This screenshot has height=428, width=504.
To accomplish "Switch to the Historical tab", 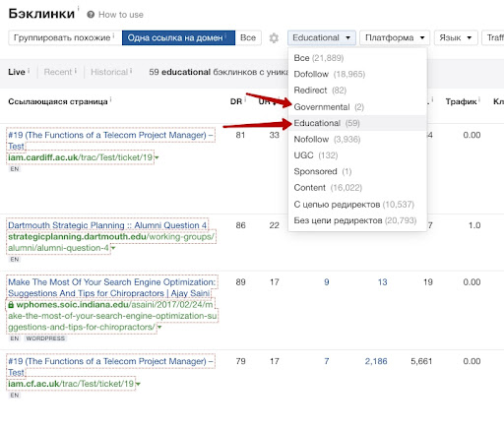I will [109, 72].
